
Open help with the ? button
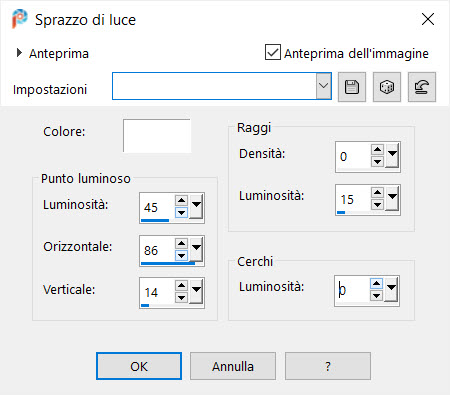point(328,366)
